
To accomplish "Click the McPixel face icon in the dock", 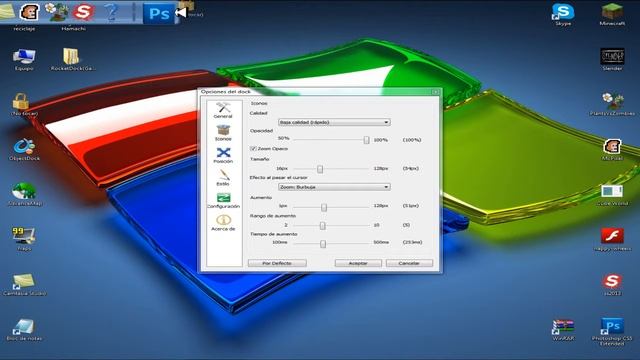I will pos(29,12).
